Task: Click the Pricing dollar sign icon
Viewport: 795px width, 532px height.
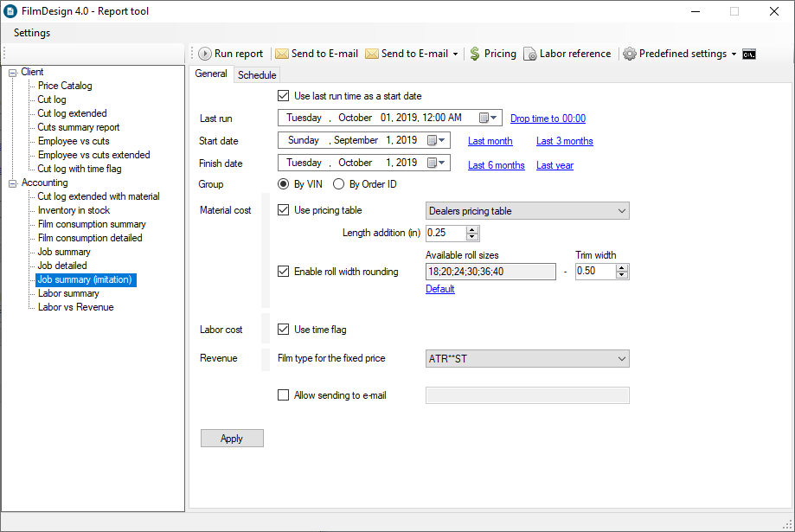Action: (475, 54)
